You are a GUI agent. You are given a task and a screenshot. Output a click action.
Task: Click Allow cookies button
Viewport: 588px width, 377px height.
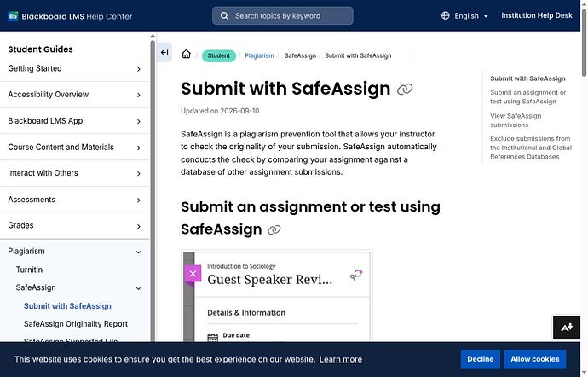(x=535, y=359)
